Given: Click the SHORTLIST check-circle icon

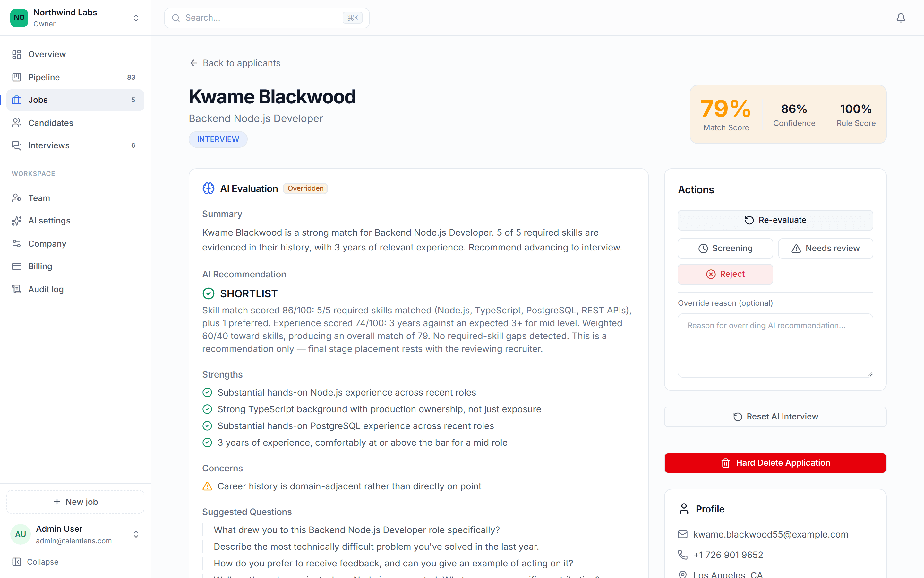Looking at the screenshot, I should coord(209,293).
